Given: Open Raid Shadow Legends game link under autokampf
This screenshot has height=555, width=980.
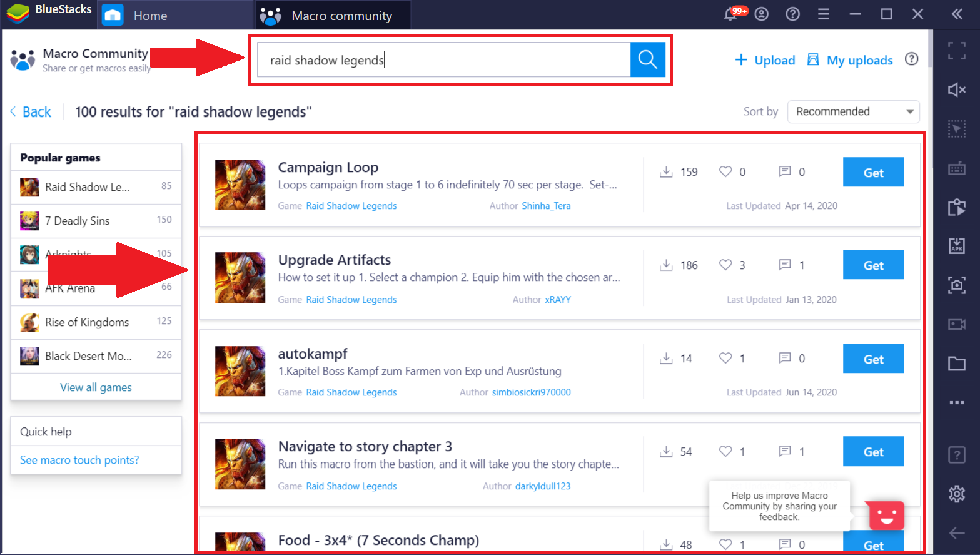Looking at the screenshot, I should 351,392.
